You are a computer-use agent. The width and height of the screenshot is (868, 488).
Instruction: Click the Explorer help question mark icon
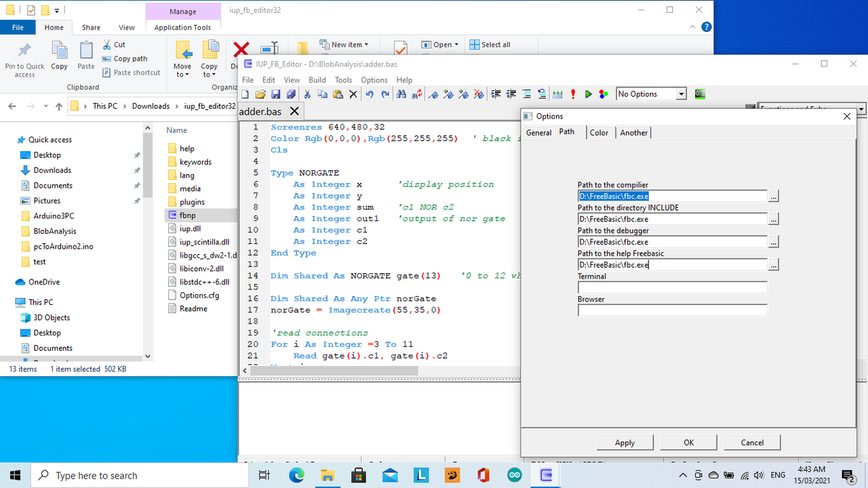pos(706,27)
